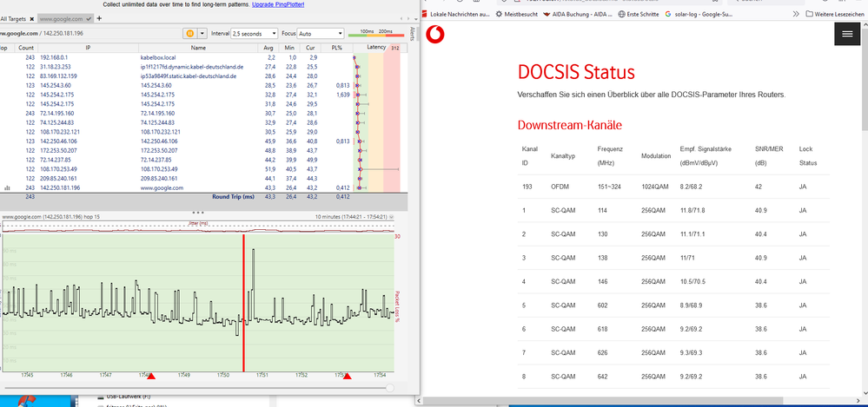Click 1024QAM modulation cell

click(655, 187)
